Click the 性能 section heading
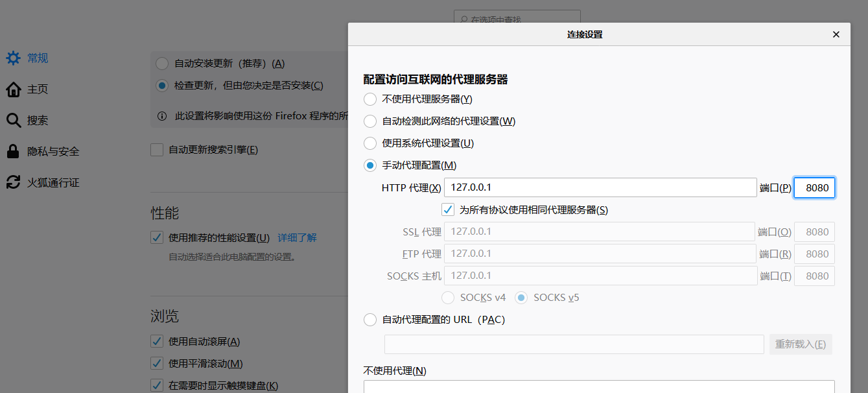868x393 pixels. 165,213
